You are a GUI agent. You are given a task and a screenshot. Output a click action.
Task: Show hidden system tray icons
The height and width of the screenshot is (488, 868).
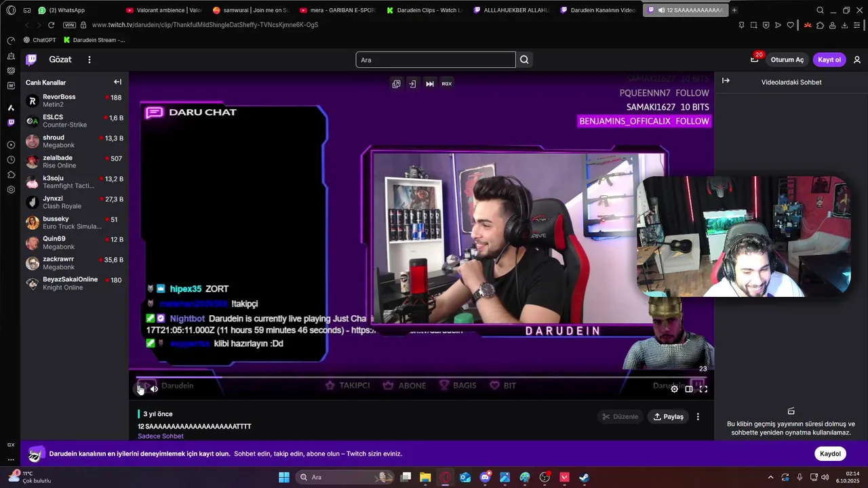click(770, 477)
